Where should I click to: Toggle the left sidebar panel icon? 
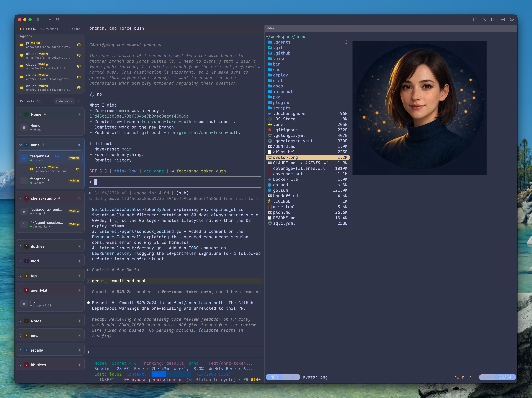39,19
